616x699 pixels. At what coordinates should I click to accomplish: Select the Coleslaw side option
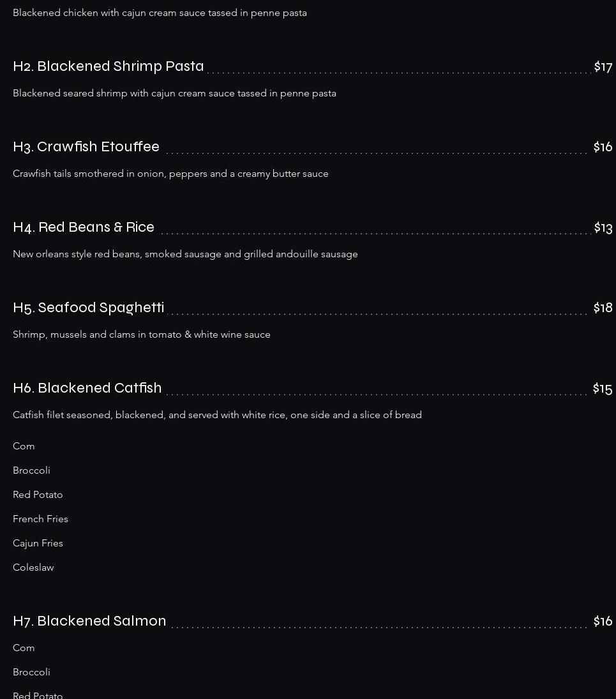[33, 567]
